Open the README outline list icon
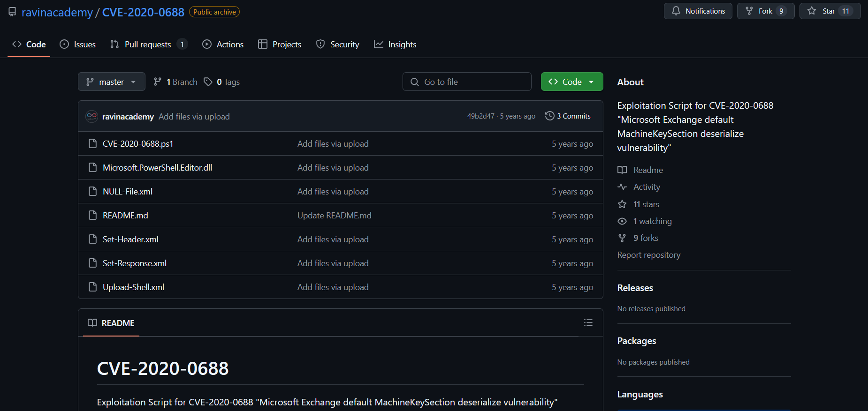This screenshot has height=411, width=868. (x=588, y=322)
